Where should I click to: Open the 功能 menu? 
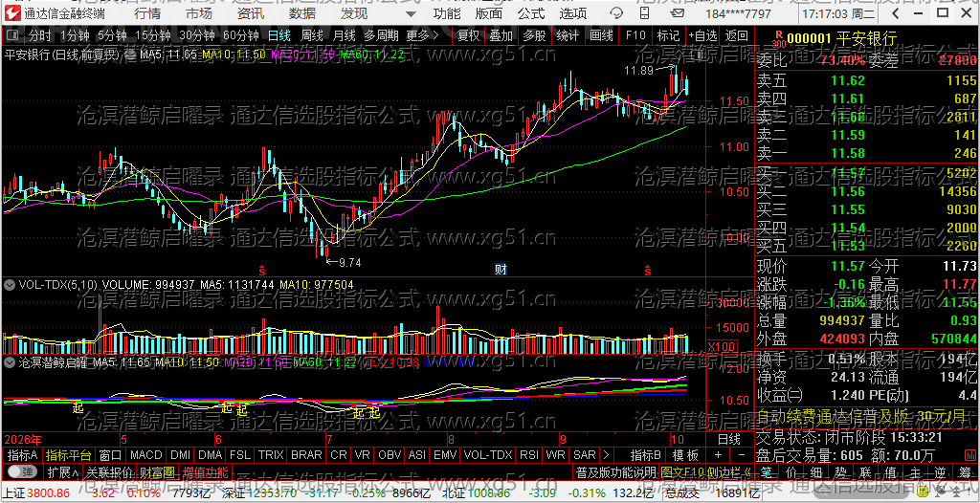click(447, 13)
